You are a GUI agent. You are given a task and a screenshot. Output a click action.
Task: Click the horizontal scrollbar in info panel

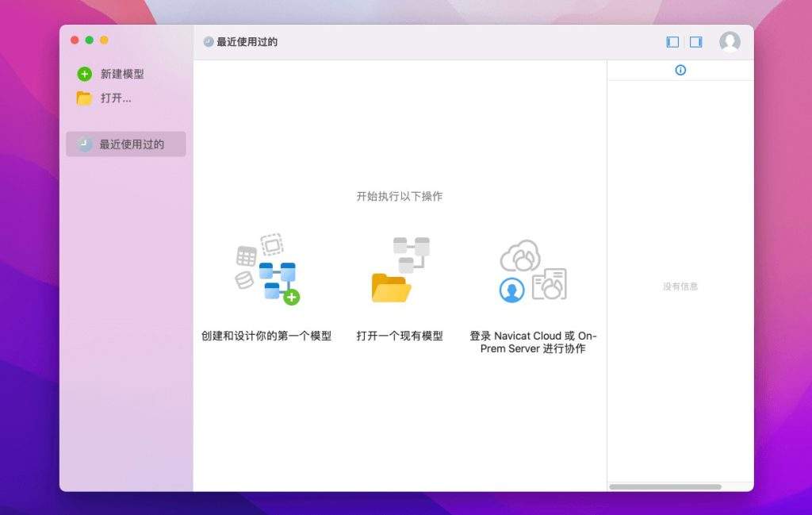pyautogui.click(x=665, y=486)
